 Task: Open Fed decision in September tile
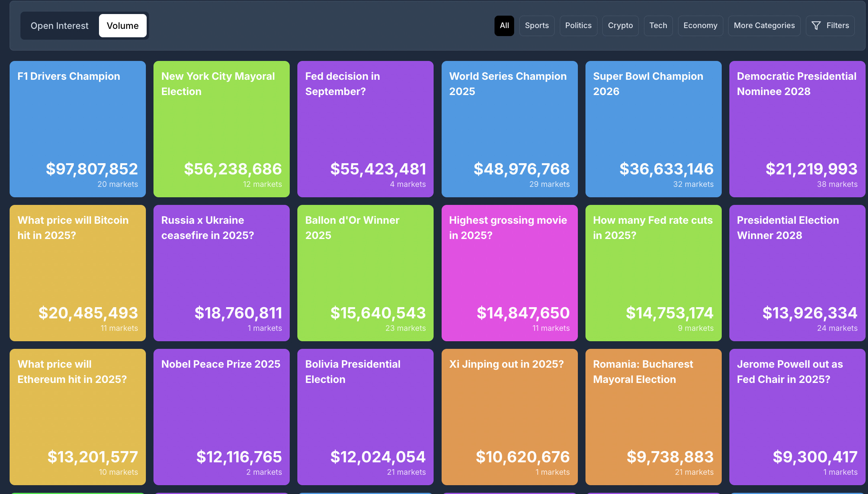point(365,129)
